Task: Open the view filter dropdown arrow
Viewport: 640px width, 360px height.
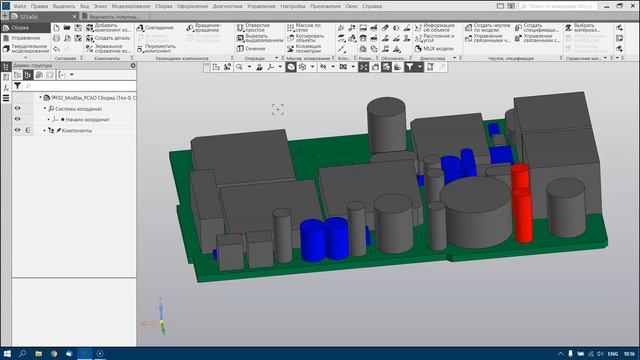Action: pos(420,67)
